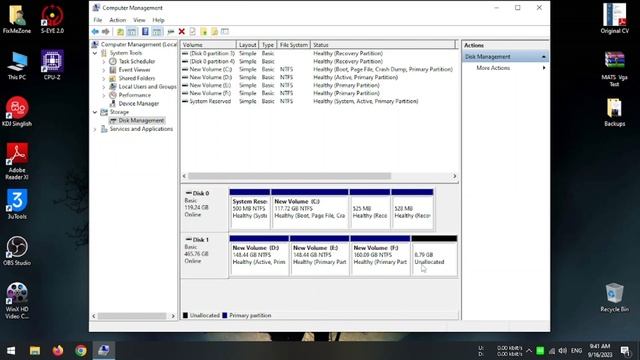Select the Recycle Bin desktop icon
This screenshot has width=640, height=360.
614,298
